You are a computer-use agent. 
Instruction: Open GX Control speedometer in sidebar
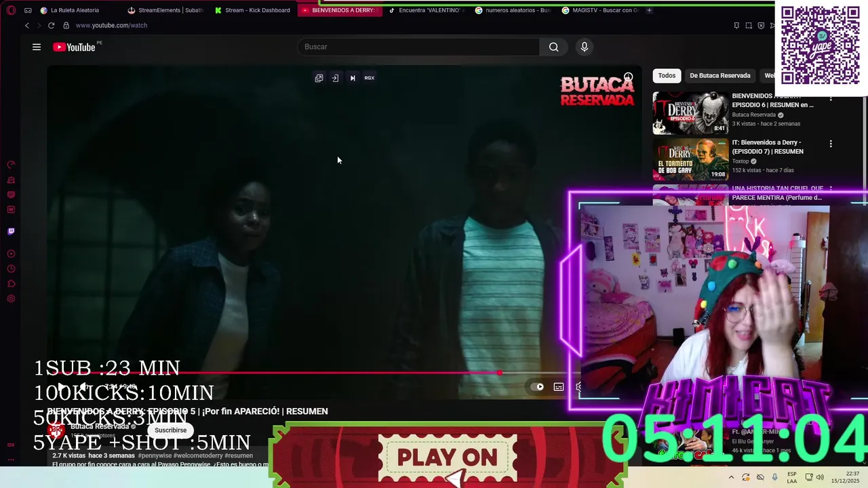[x=11, y=165]
